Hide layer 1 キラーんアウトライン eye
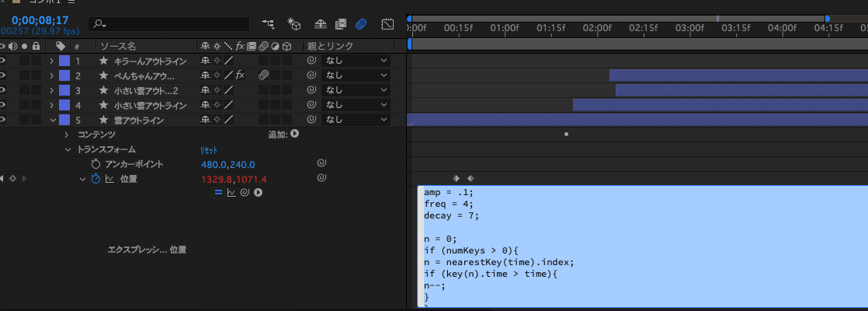 [x=2, y=61]
